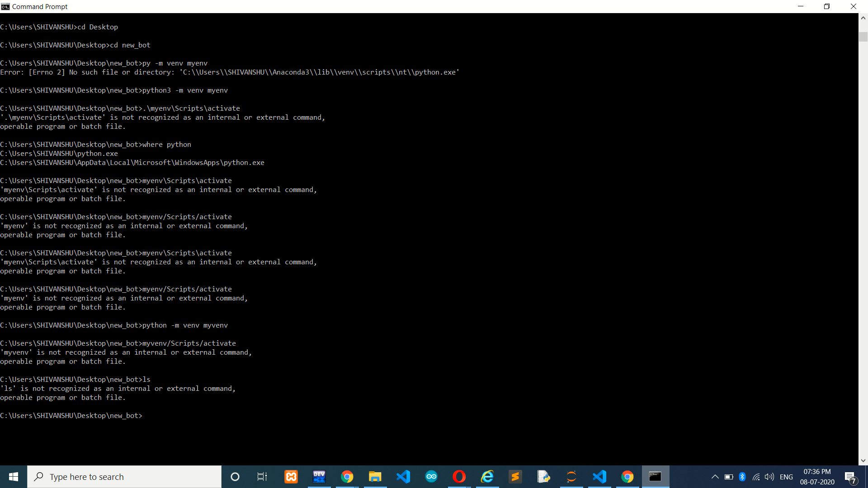Open Google Chrome browser
Image resolution: width=868 pixels, height=488 pixels.
click(x=347, y=477)
